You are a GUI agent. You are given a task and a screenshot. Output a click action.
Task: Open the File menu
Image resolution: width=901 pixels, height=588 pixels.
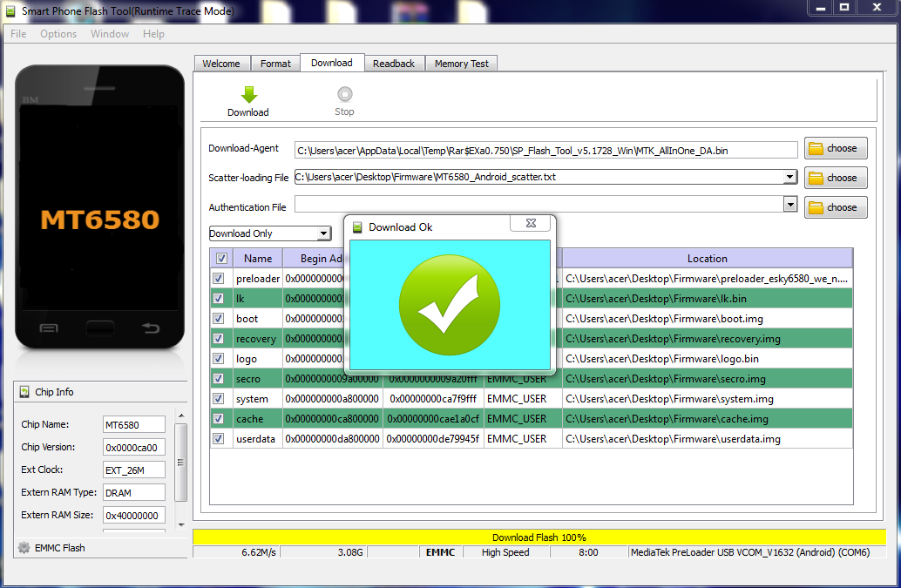[x=18, y=34]
